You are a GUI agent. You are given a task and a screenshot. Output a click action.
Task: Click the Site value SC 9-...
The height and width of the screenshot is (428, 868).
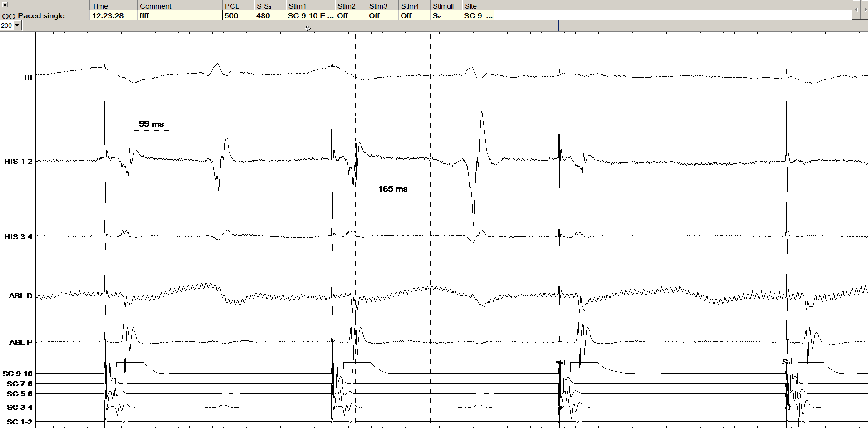478,15
